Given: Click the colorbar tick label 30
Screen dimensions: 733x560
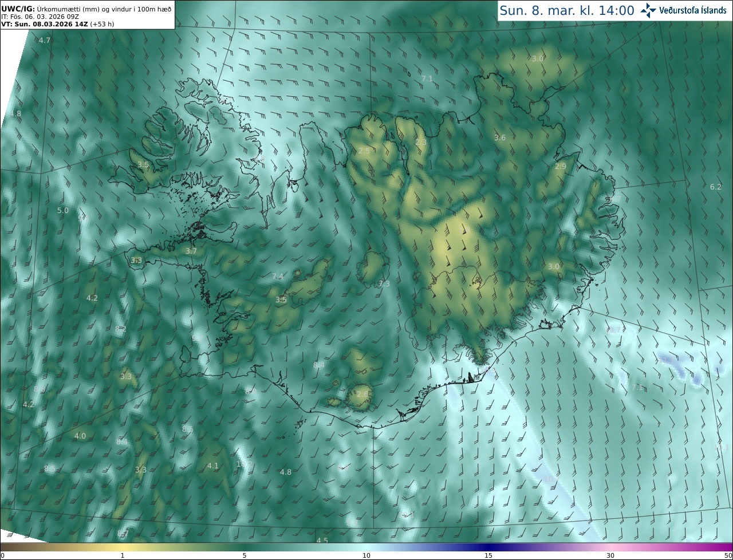Looking at the screenshot, I should coord(610,555).
